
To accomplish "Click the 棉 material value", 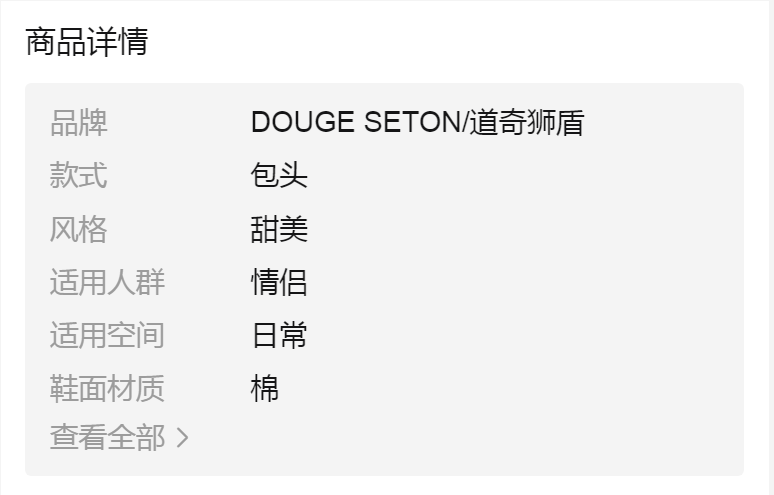I will [265, 388].
